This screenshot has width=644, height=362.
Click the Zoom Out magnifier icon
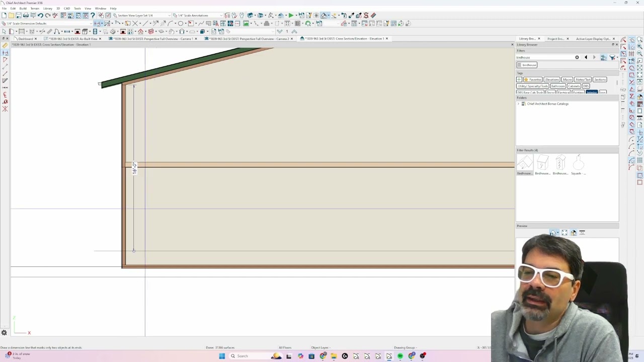point(640,53)
